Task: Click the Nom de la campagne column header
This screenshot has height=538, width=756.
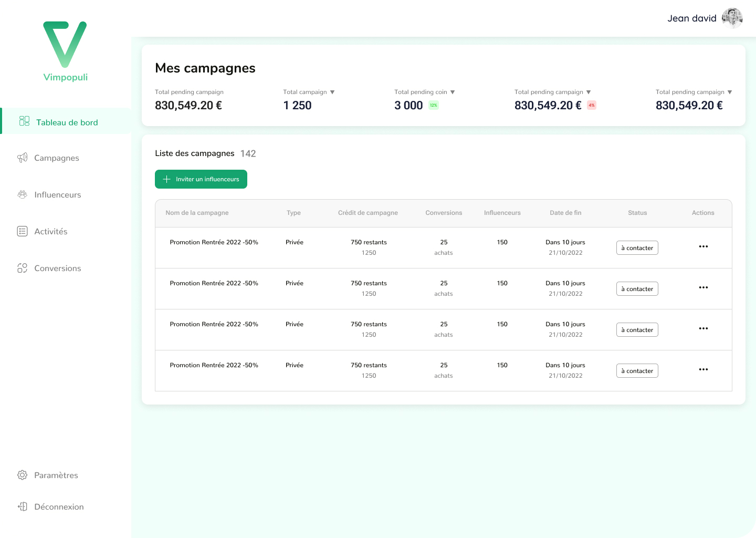Action: point(197,213)
